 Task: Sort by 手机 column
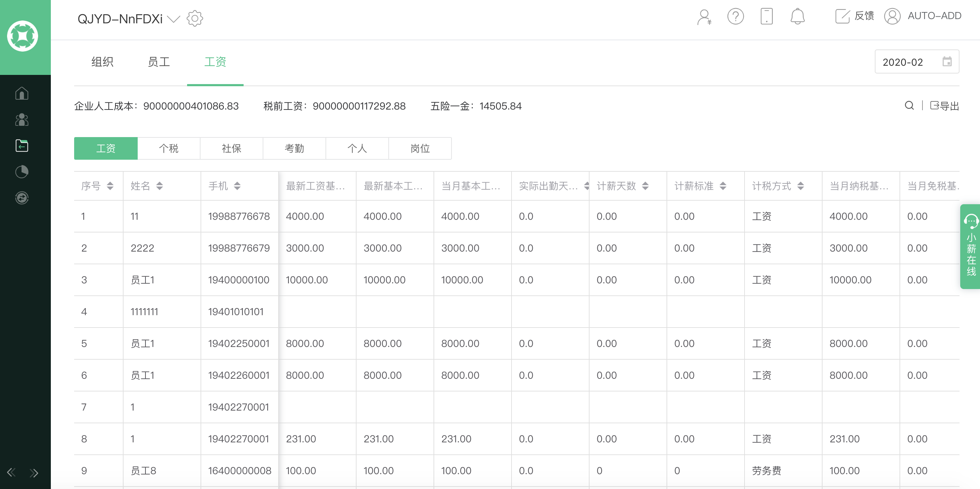pyautogui.click(x=237, y=186)
